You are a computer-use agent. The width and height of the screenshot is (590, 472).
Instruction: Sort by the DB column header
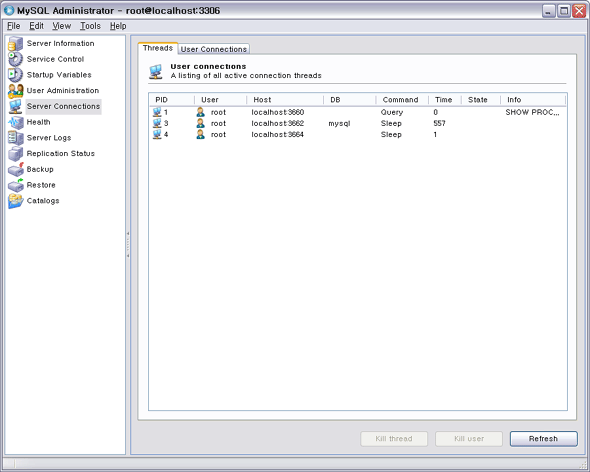tap(350, 100)
